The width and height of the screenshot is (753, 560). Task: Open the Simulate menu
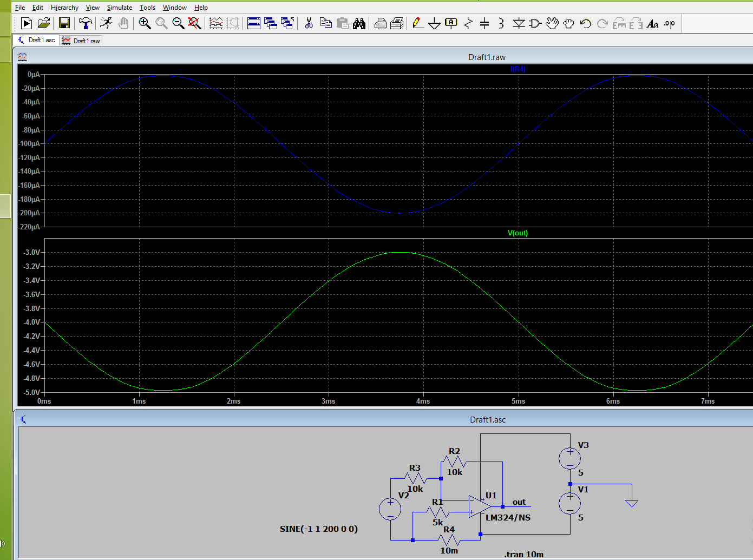(120, 8)
